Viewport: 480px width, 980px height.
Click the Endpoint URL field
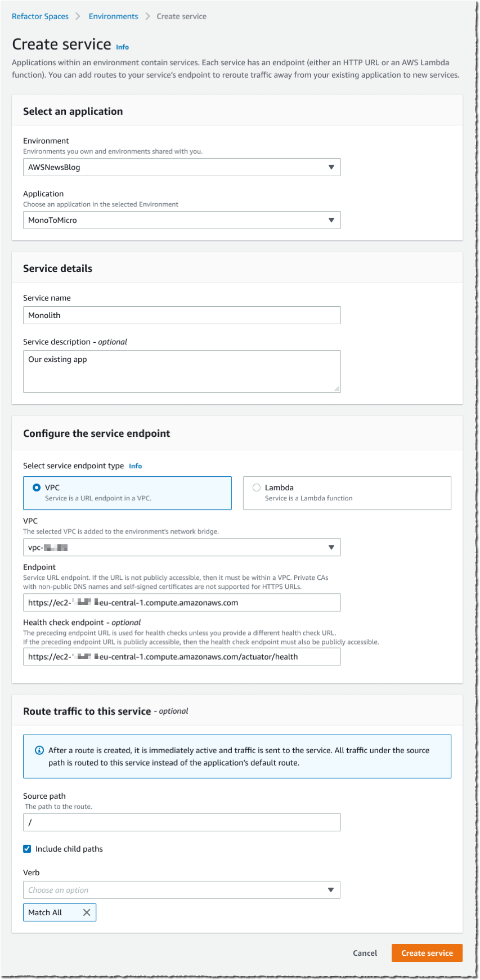coord(181,602)
